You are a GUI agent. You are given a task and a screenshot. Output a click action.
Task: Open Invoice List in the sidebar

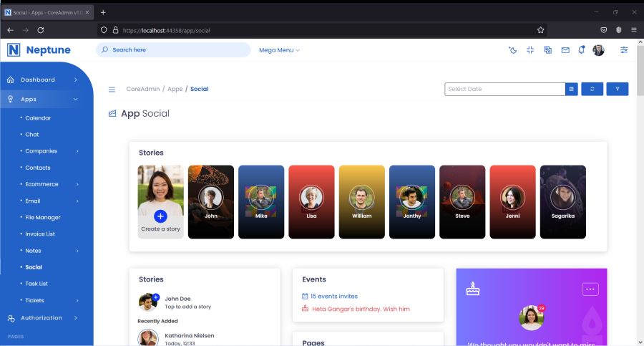tap(40, 234)
